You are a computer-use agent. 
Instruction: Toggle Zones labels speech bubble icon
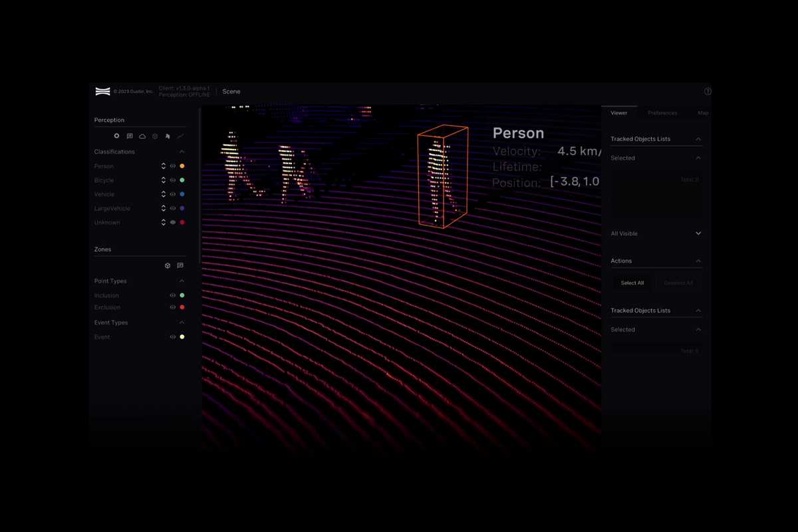[180, 265]
